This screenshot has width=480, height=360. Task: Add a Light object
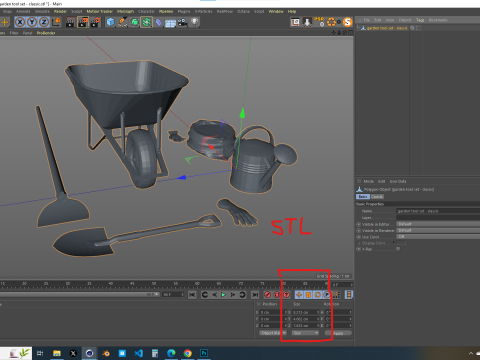[194, 22]
